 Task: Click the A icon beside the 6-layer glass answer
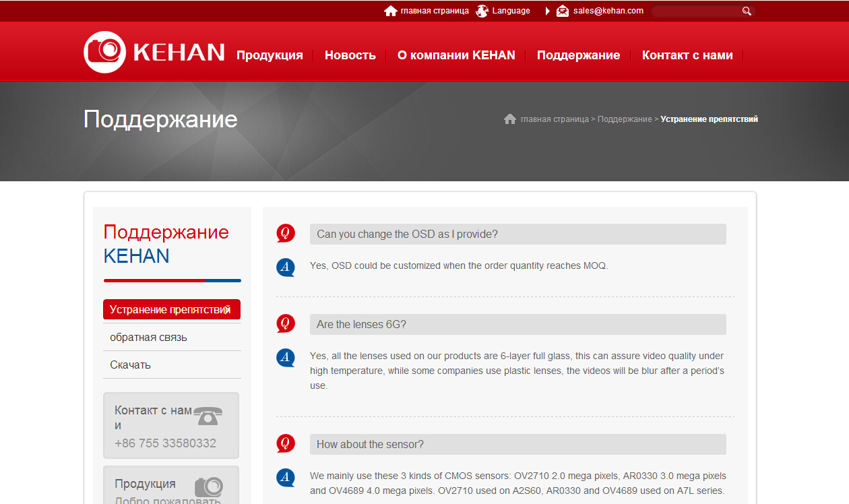coord(286,358)
